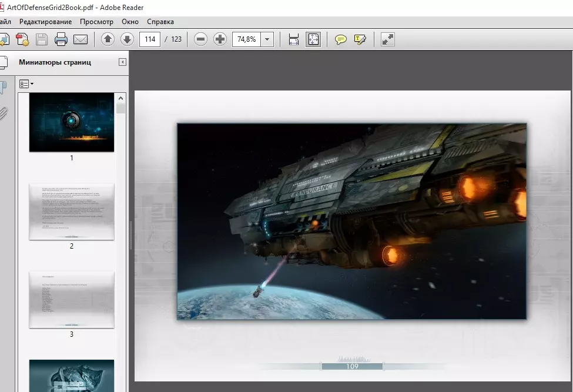Click the page number input field
The image size is (573, 392).
(150, 39)
